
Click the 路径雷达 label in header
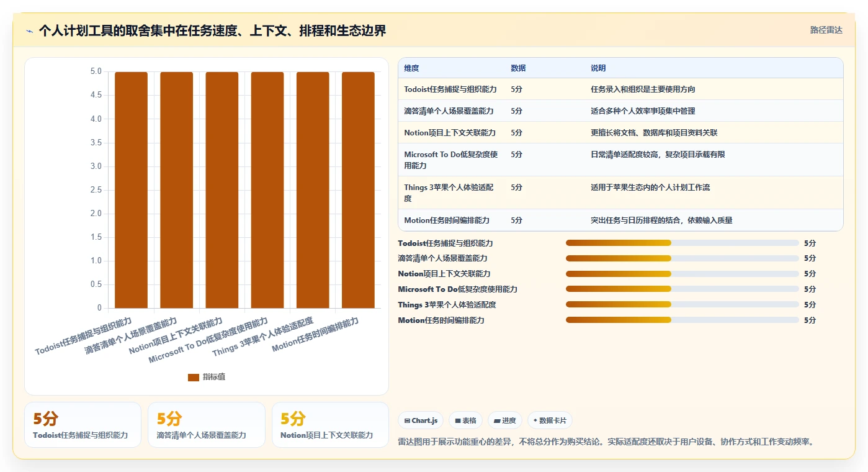pyautogui.click(x=826, y=30)
